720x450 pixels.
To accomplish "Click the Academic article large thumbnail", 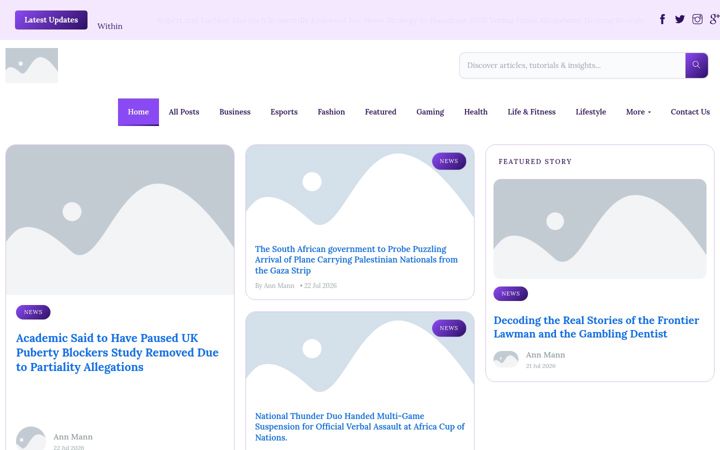I will [x=120, y=220].
